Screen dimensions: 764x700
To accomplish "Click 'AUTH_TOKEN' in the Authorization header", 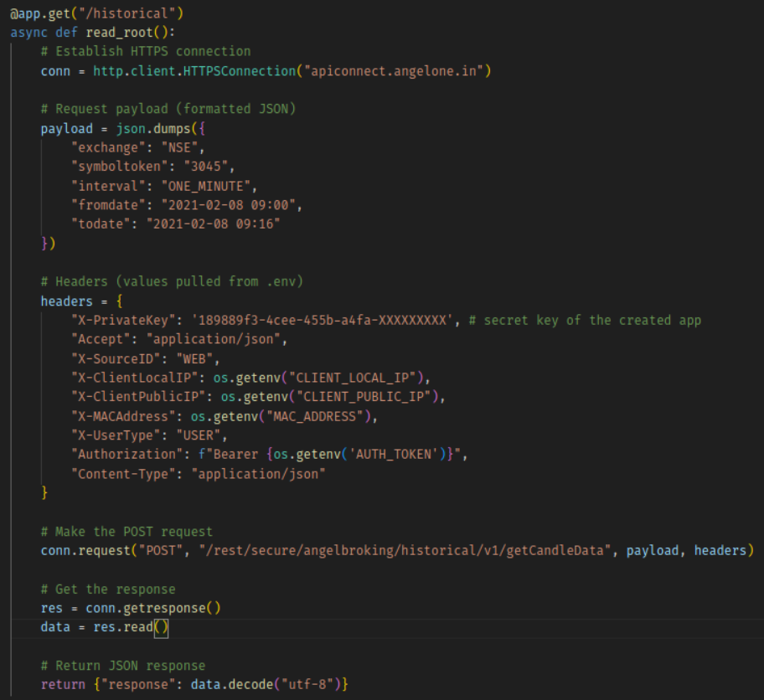I will pyautogui.click(x=393, y=455).
